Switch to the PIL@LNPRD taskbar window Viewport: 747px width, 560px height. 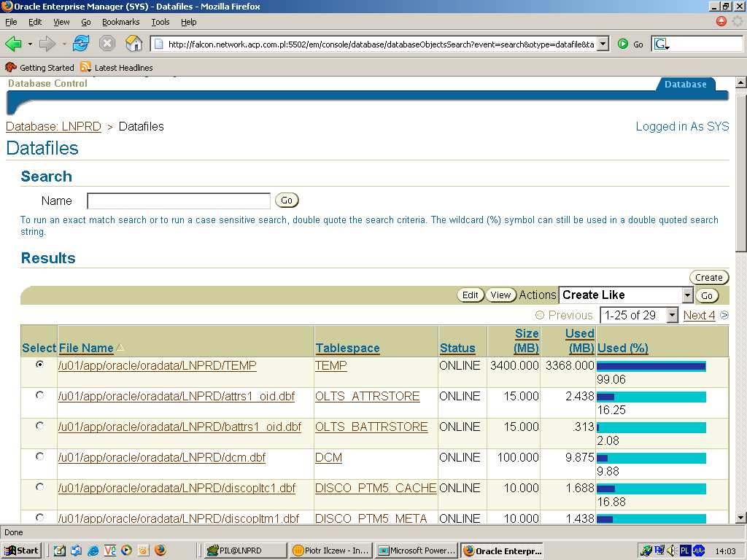tap(246, 551)
